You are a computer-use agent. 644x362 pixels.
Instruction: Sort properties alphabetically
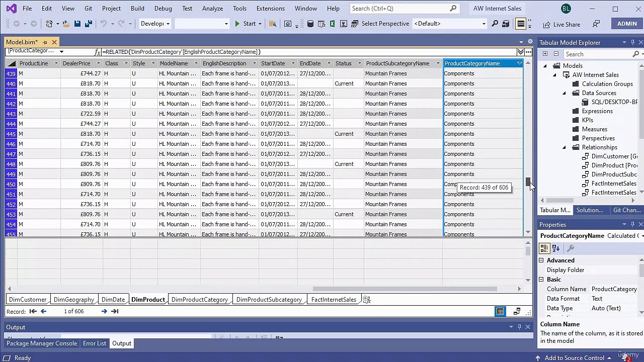pyautogui.click(x=556, y=248)
